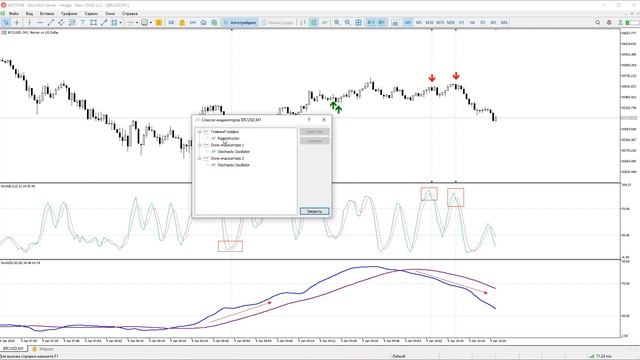640x360 pixels.
Task: Open the search magnifier in toolbar
Action: click(x=598, y=22)
